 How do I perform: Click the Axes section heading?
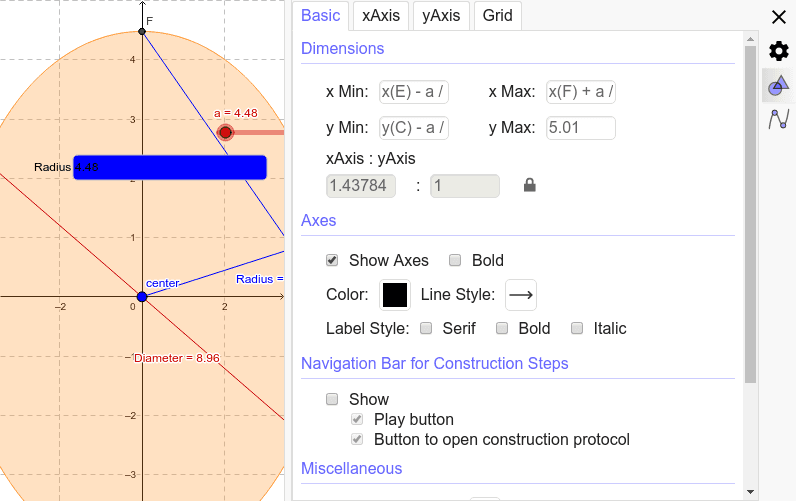pyautogui.click(x=319, y=220)
